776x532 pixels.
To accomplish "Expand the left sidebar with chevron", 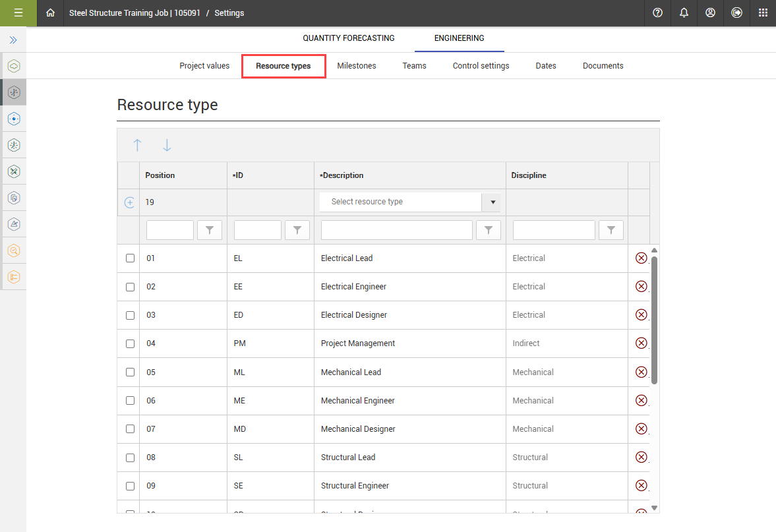I will coord(13,40).
